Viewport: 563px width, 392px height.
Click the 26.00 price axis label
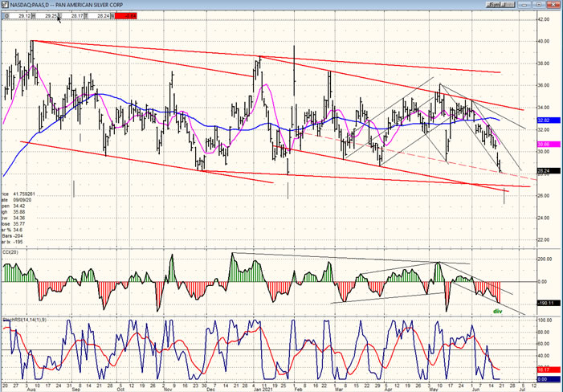544,196
